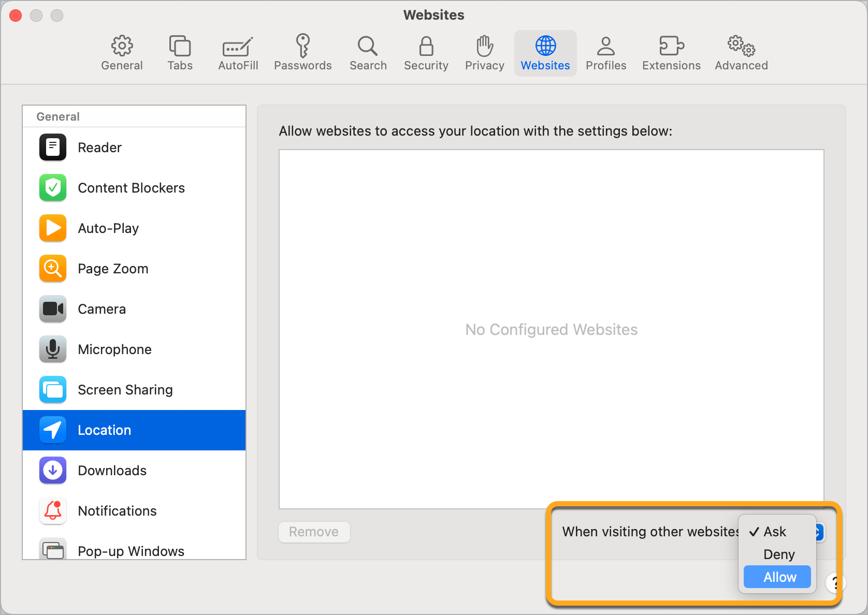Open the Security pane

click(x=426, y=53)
